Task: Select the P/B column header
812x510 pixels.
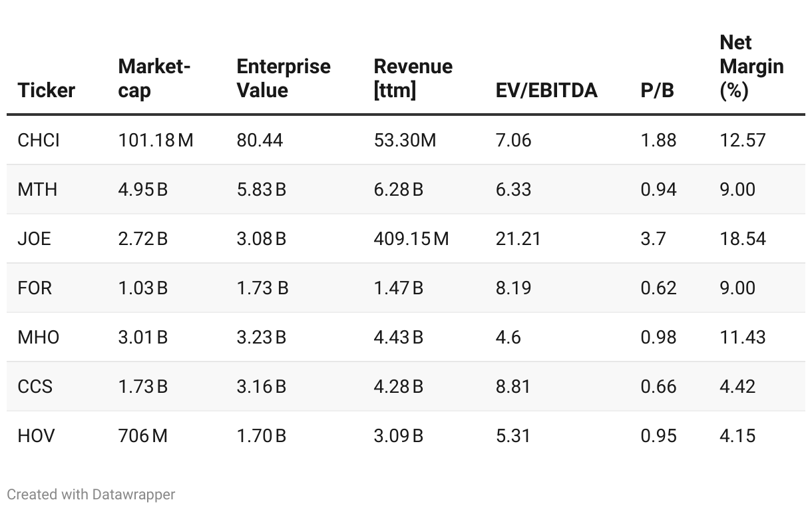Action: pos(657,91)
